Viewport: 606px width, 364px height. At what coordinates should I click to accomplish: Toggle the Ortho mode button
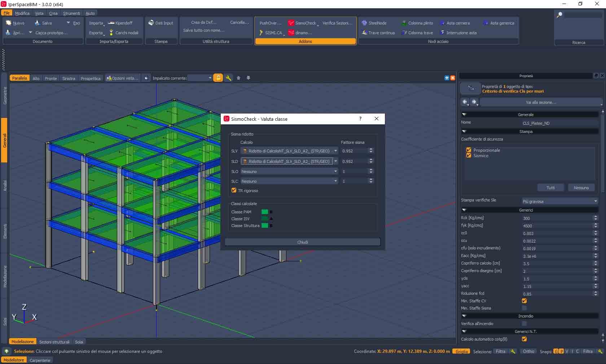(528, 351)
